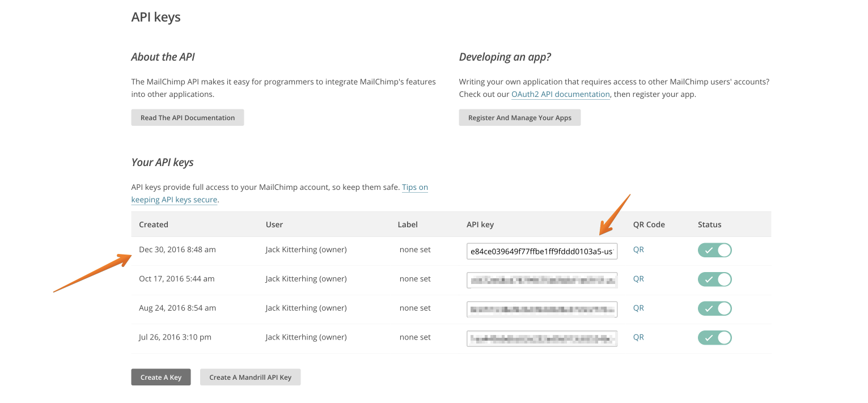Click label 'none set' in Aug 24 row
Viewport: 868px width, 403px height.
[x=415, y=308]
